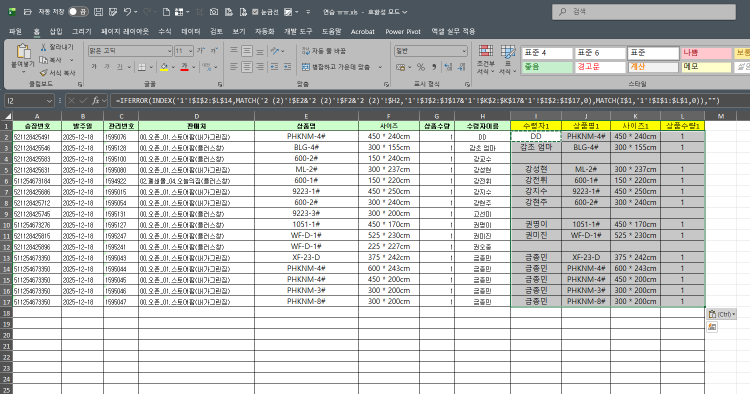The width and height of the screenshot is (750, 394).
Task: Click the Insert Function fx icon
Action: [x=96, y=100]
